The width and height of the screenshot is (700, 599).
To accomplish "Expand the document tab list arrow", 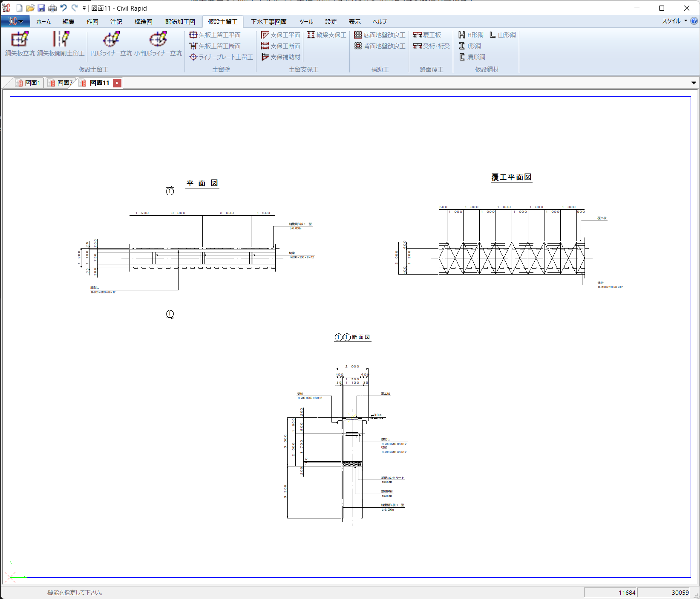I will click(x=694, y=83).
